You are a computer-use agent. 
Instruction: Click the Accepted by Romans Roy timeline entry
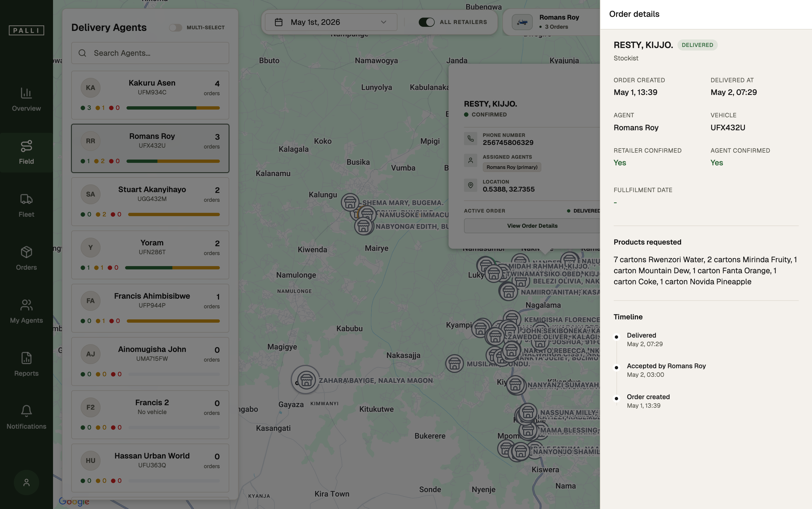[666, 370]
